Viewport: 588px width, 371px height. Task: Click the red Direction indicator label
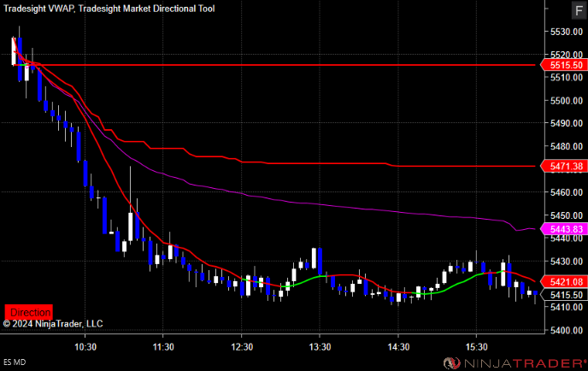coord(29,312)
